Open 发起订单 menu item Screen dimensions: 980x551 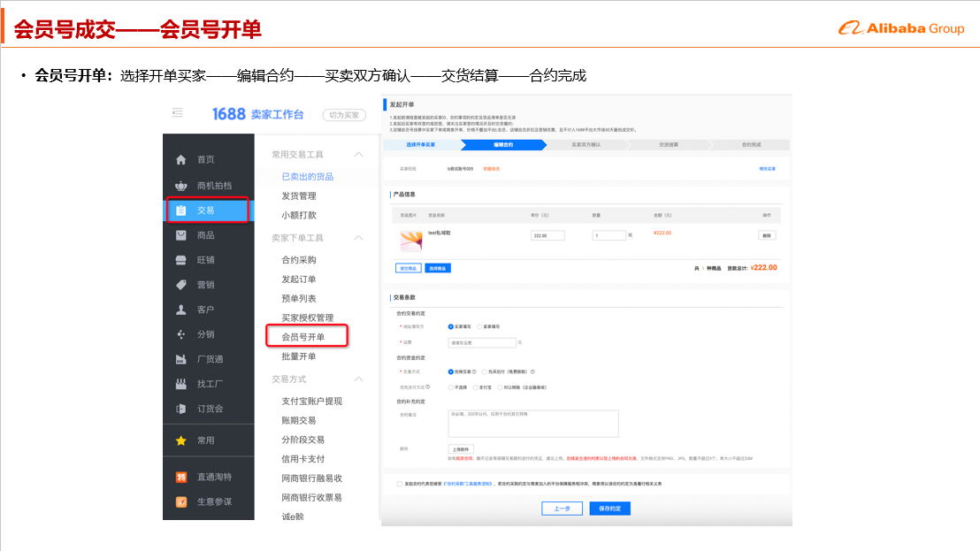point(299,279)
